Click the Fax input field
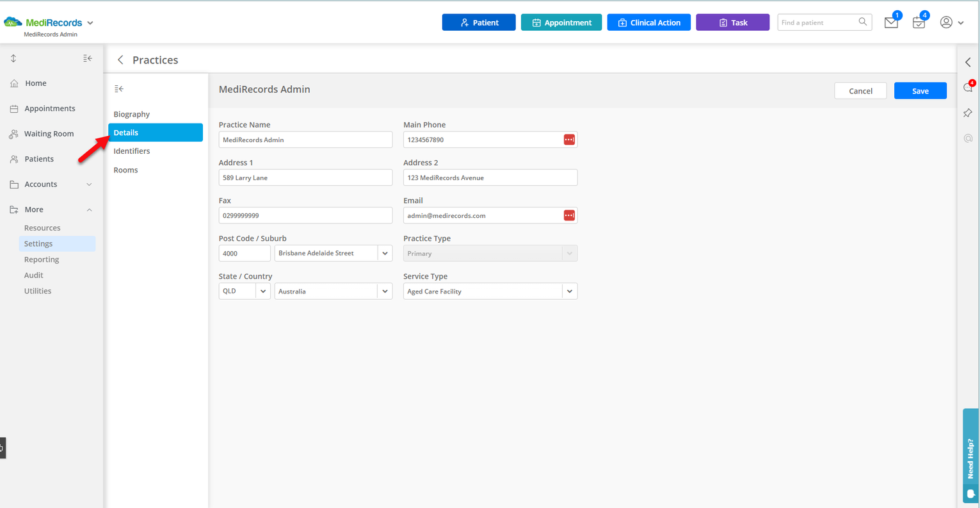 point(305,215)
